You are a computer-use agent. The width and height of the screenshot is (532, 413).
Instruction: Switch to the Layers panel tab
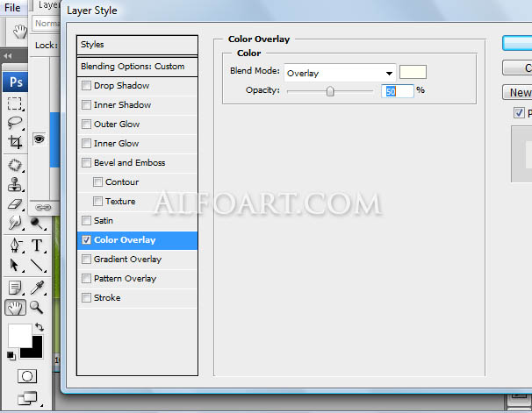[47, 5]
